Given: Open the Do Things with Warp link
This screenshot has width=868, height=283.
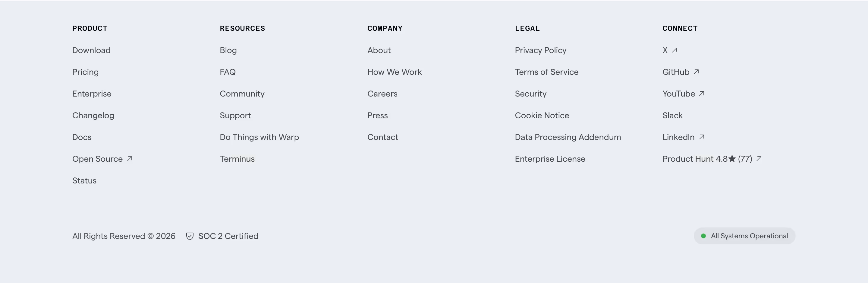Looking at the screenshot, I should (259, 137).
